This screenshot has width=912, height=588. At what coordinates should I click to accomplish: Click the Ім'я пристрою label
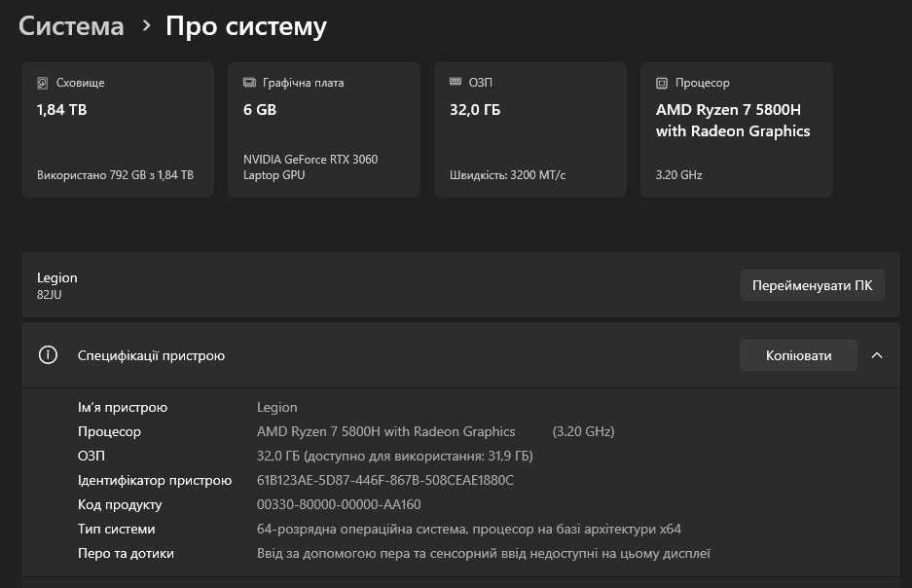point(123,407)
